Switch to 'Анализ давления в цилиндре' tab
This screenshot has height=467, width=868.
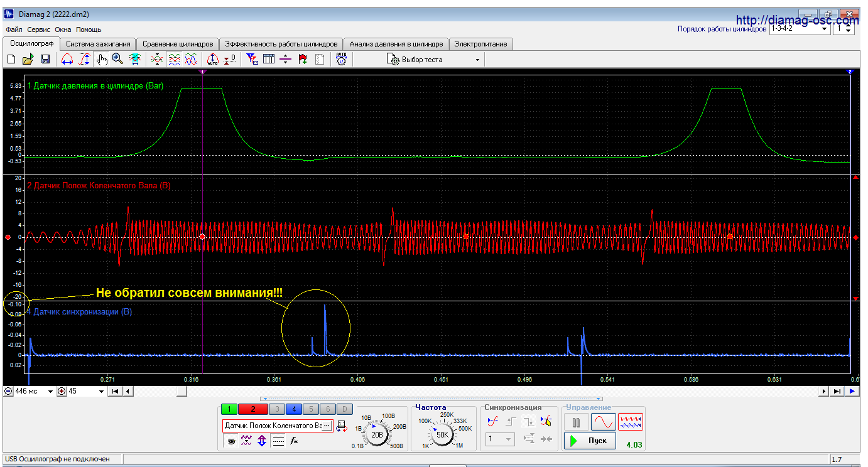click(x=396, y=44)
